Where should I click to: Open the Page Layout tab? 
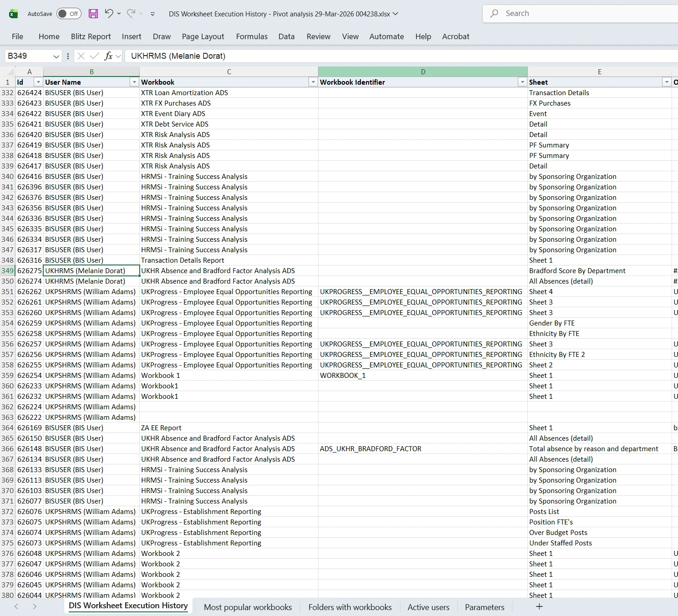pos(203,36)
